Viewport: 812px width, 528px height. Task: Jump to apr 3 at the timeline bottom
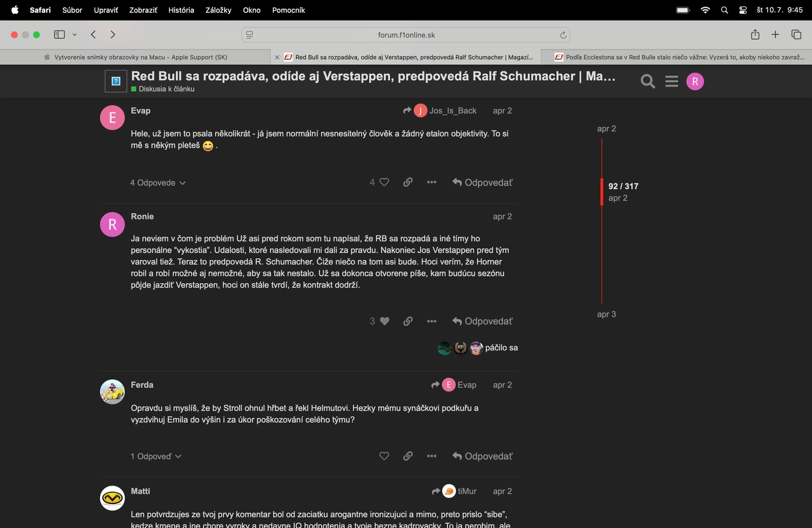tap(606, 314)
